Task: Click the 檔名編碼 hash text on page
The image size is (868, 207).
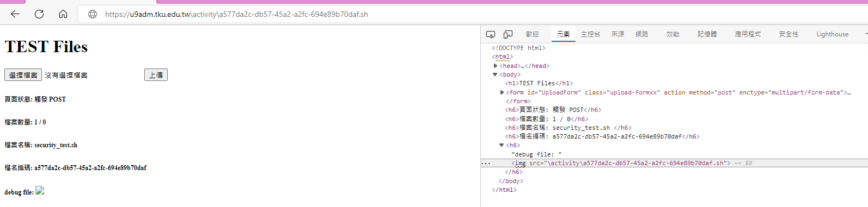Action: coord(75,168)
